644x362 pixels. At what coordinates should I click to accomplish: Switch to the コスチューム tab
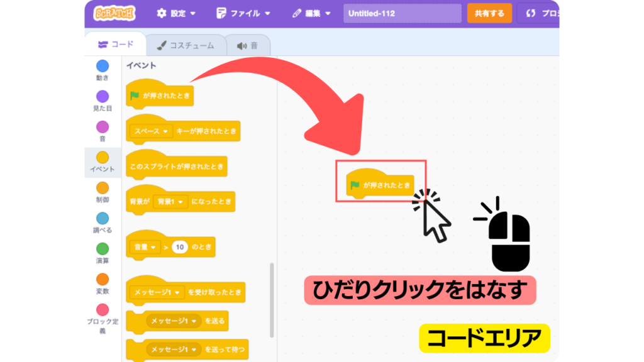pyautogui.click(x=186, y=45)
